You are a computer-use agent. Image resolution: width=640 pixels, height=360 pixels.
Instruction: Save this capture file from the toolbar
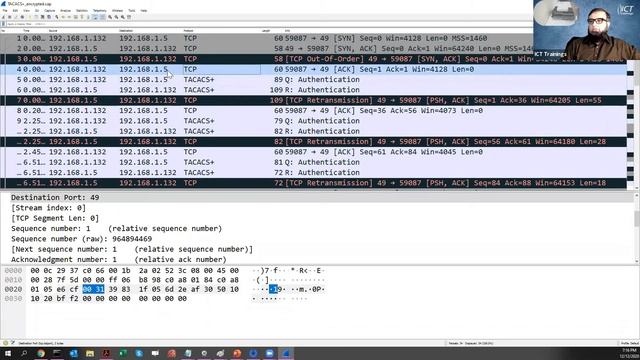pyautogui.click(x=36, y=17)
